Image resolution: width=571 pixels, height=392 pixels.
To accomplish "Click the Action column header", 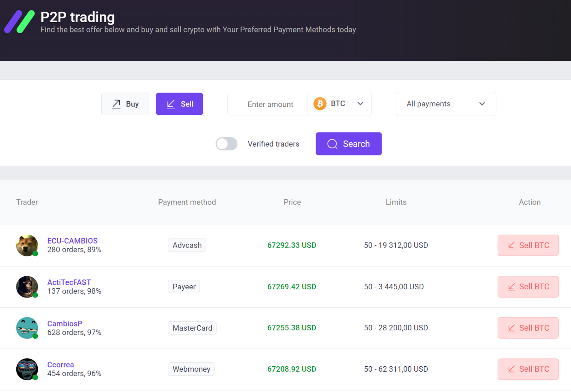I will pos(530,202).
